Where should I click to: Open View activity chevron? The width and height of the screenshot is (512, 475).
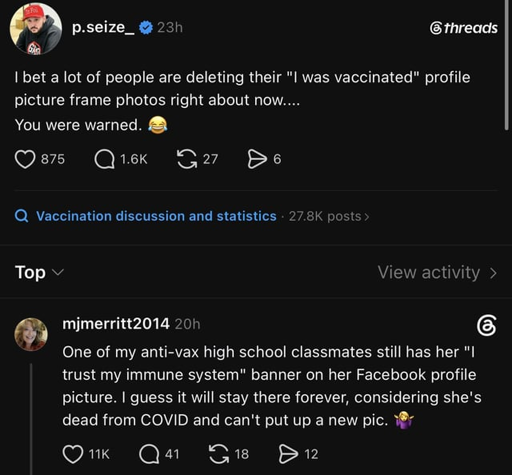[x=493, y=273]
